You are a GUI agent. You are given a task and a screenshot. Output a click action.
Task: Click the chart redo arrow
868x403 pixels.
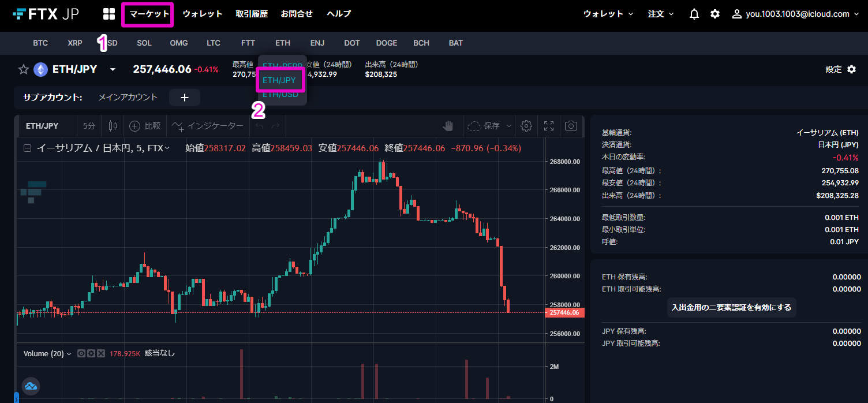[276, 126]
